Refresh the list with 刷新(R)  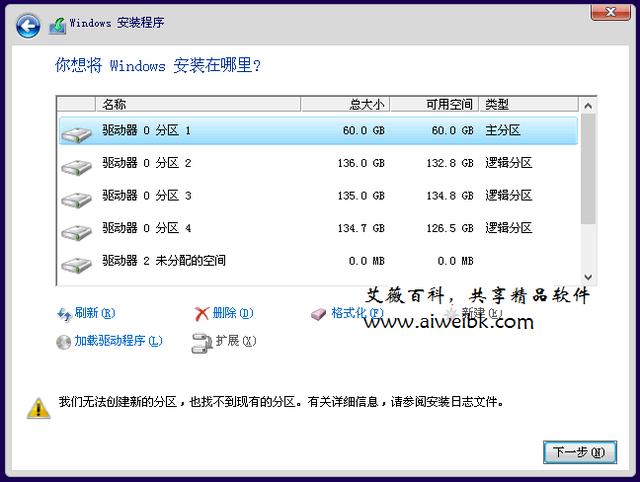(95, 313)
